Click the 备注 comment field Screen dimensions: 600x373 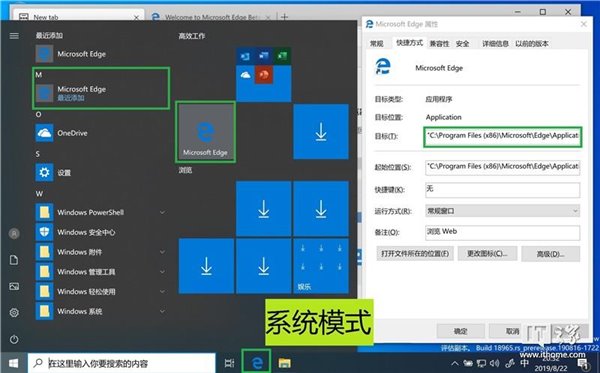[502, 232]
